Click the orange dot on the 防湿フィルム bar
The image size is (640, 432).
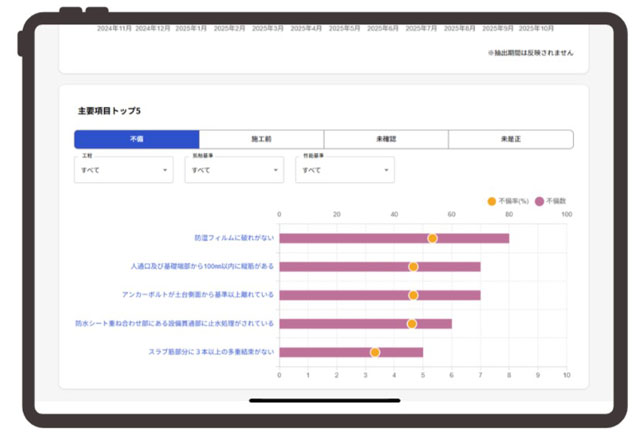tap(432, 238)
